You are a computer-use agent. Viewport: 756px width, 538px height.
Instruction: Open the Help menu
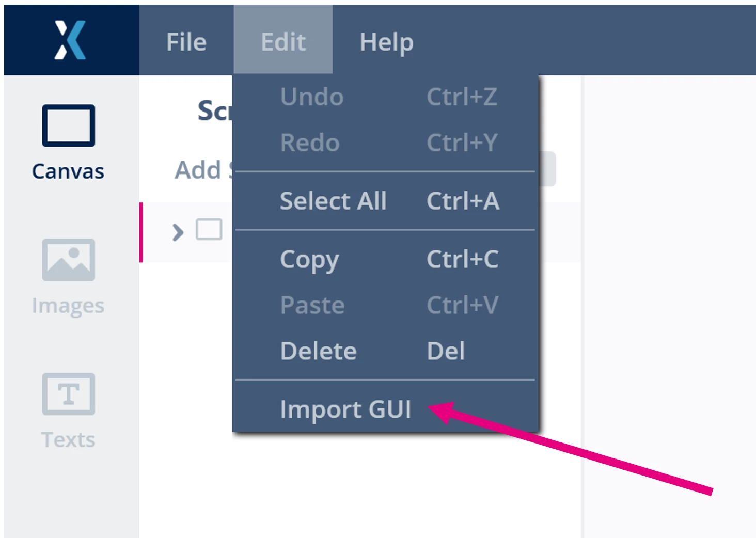click(x=386, y=42)
